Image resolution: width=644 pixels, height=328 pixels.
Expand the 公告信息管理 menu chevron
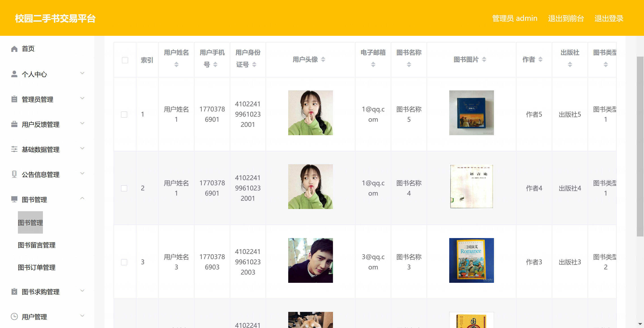(82, 173)
